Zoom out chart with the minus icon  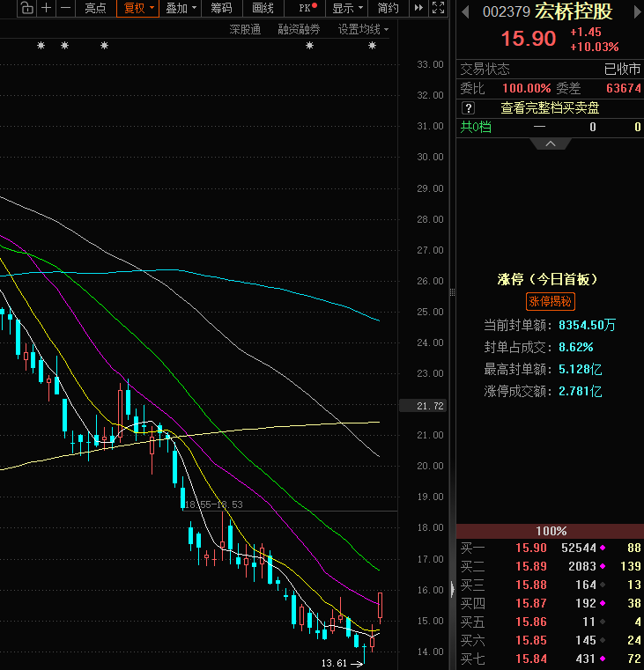tap(65, 8)
